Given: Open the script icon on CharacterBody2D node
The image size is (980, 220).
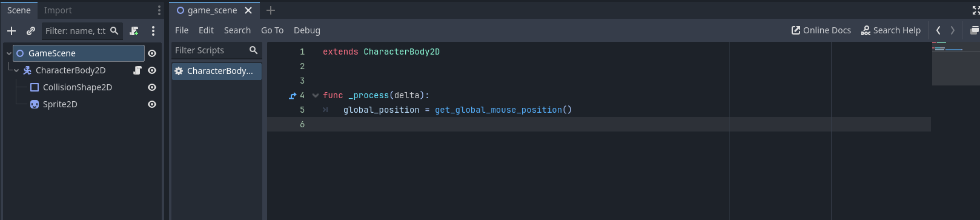Looking at the screenshot, I should (x=137, y=70).
